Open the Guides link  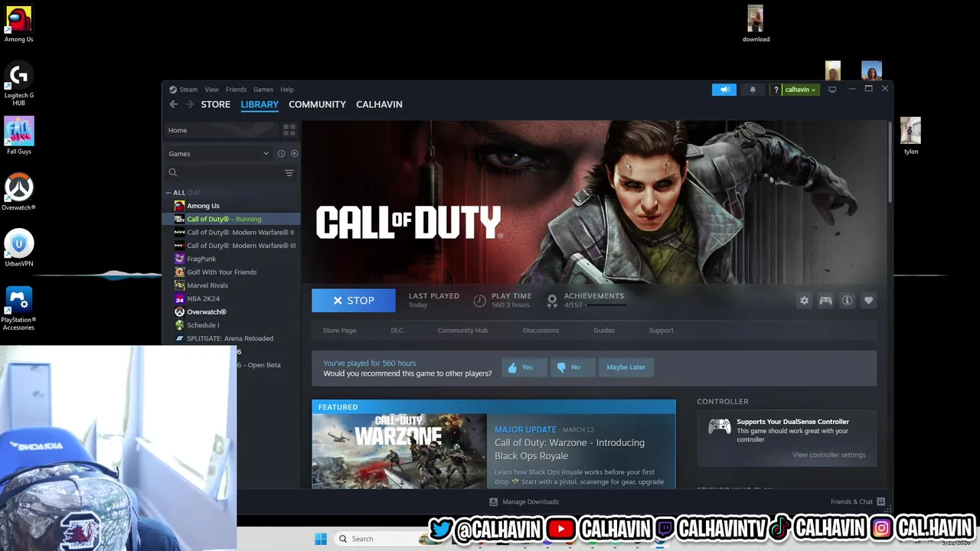click(x=604, y=330)
